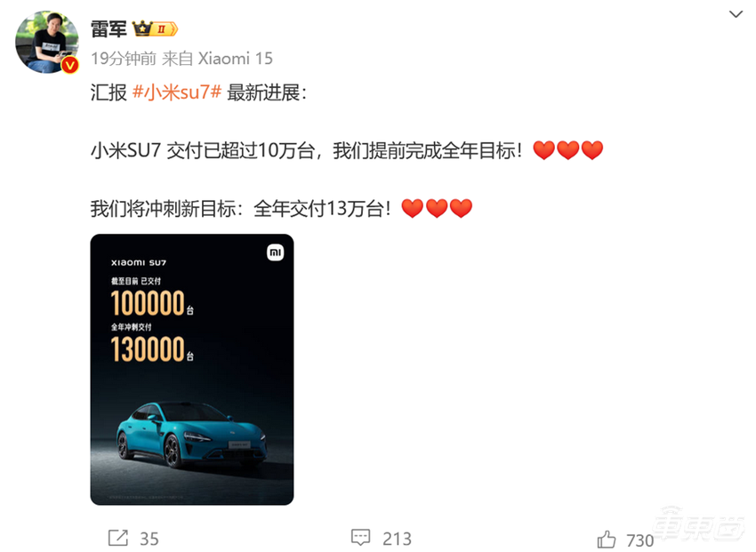Click the 雷军 username link
The height and width of the screenshot is (552, 756).
pyautogui.click(x=109, y=29)
